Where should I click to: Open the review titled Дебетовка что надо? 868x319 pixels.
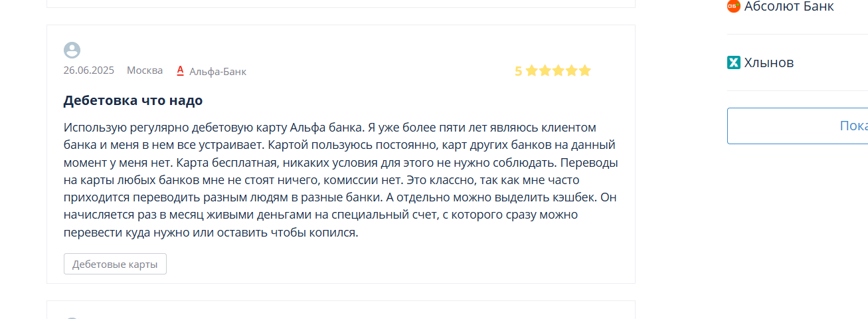pyautogui.click(x=133, y=100)
